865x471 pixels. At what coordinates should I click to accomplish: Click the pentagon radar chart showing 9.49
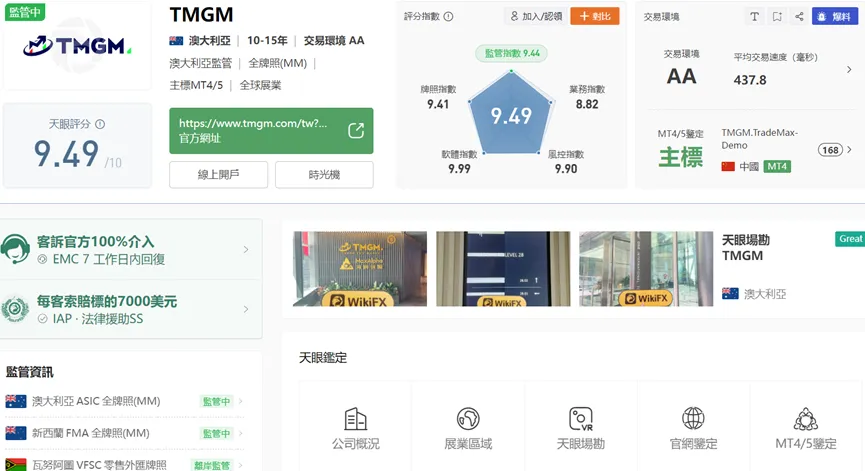511,113
